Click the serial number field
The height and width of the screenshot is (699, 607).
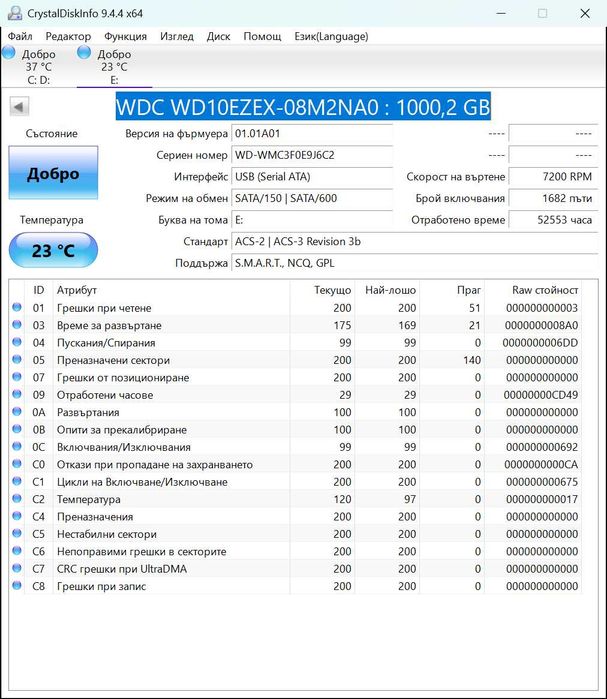312,155
